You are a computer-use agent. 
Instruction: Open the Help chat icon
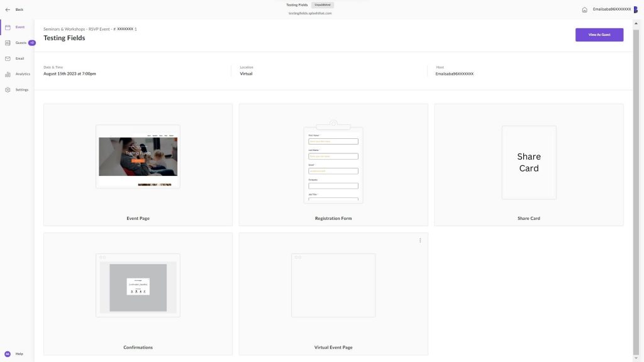coord(8,354)
